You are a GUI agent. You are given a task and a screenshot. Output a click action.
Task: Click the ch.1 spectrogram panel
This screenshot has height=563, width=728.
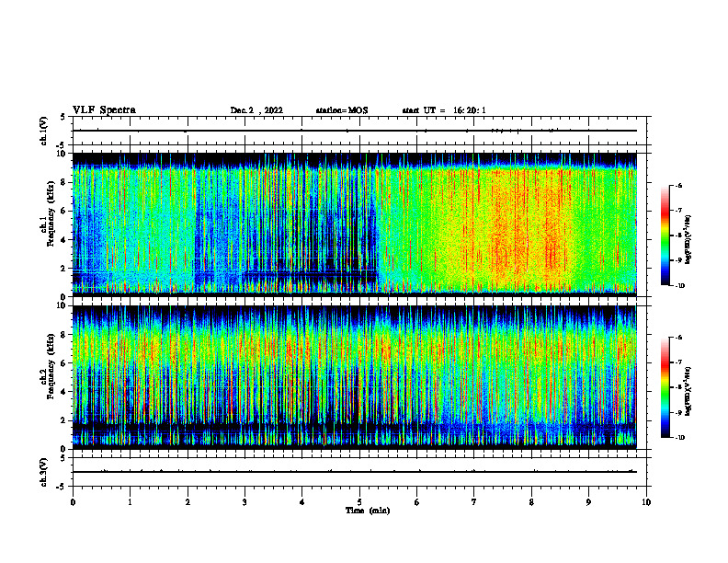[355, 224]
